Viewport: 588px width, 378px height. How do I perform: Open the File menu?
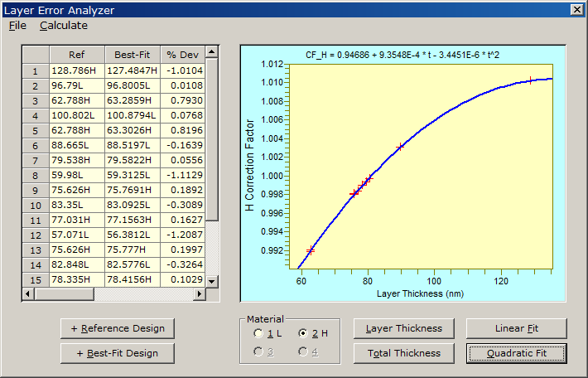tap(17, 26)
